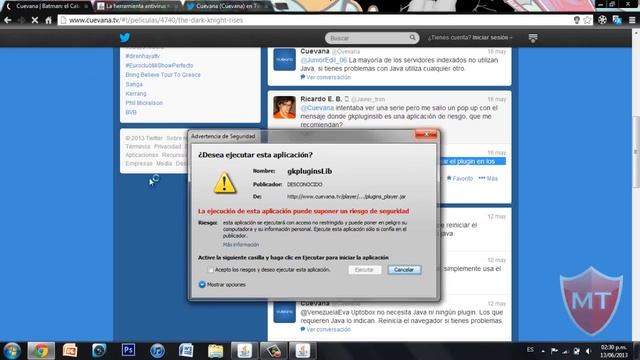Stop page loading with the X button
The width and height of the screenshot is (640, 360).
coord(35,20)
